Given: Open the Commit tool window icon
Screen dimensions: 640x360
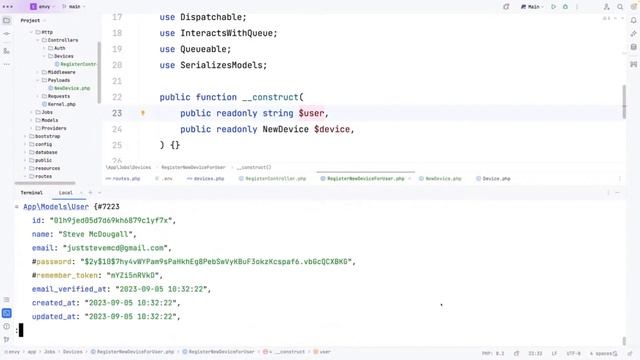Looking at the screenshot, I should (7, 34).
